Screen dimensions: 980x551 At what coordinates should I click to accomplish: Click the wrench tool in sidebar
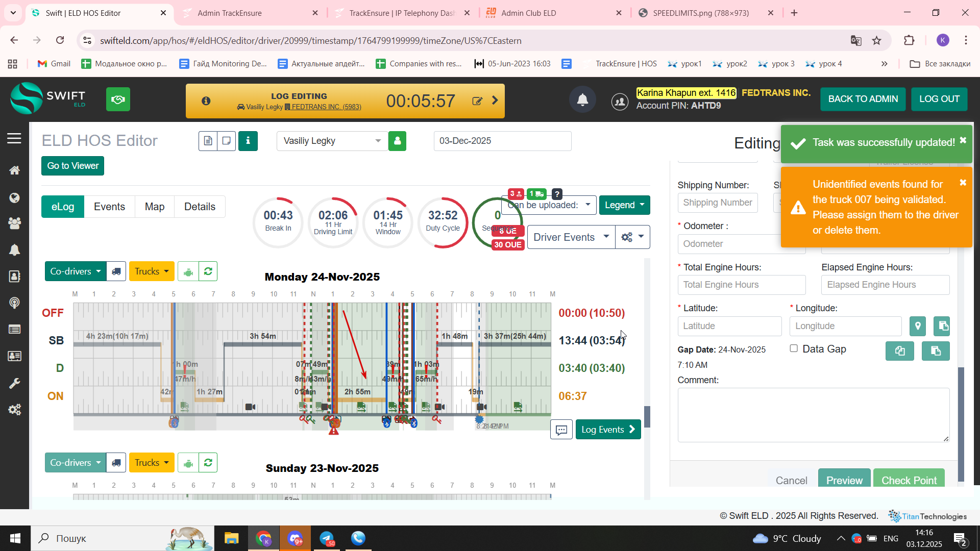tap(14, 383)
